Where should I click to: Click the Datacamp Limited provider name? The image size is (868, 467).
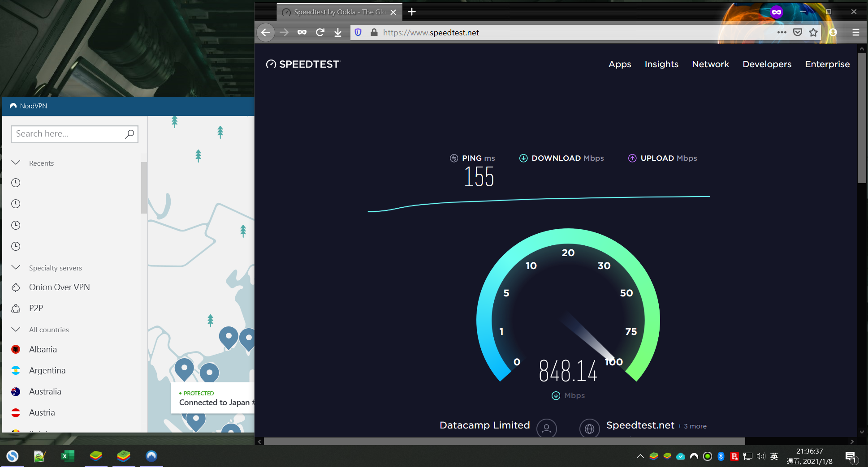point(484,425)
